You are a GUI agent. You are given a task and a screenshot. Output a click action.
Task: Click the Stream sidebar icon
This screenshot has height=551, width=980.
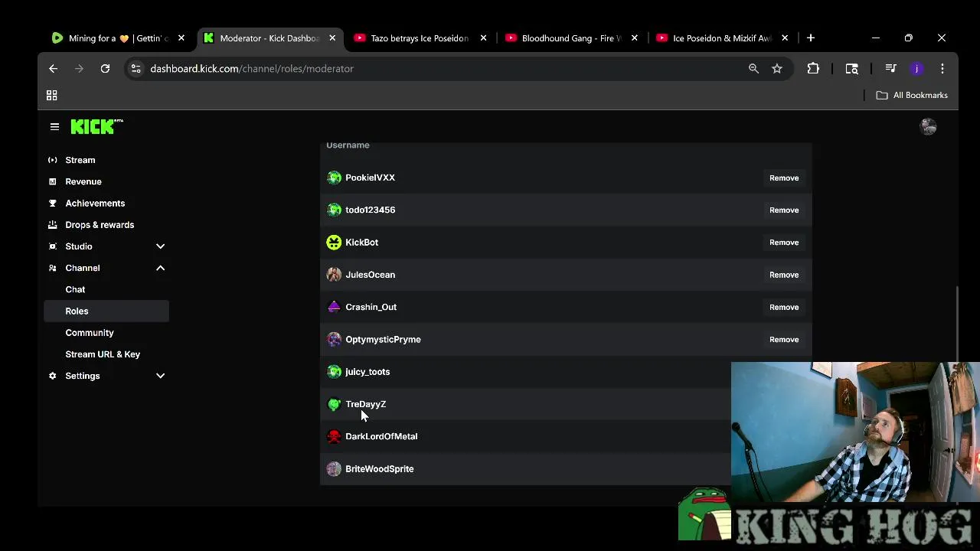[52, 160]
